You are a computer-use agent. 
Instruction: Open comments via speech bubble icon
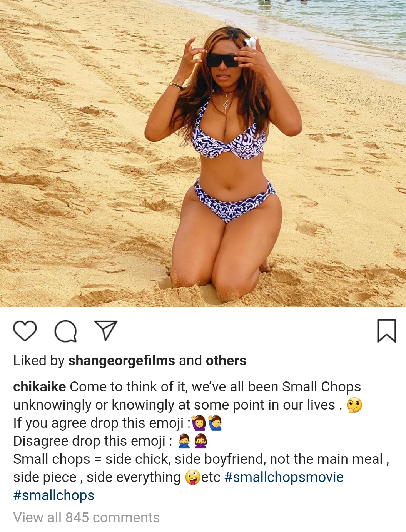pos(65,331)
